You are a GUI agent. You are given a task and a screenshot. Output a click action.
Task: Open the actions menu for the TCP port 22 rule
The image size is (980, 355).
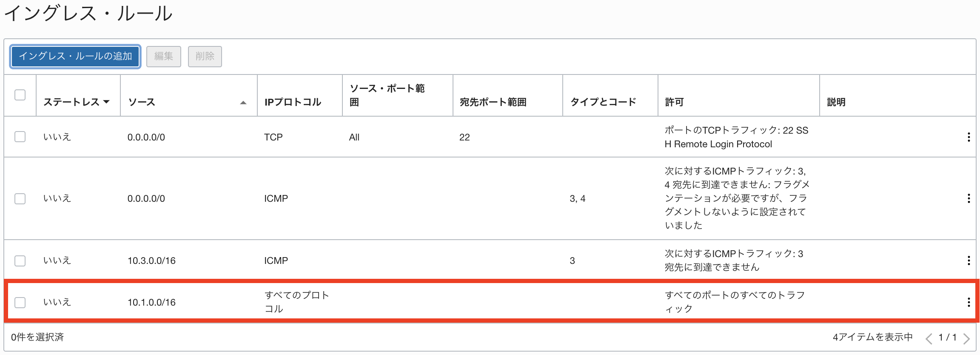(969, 137)
